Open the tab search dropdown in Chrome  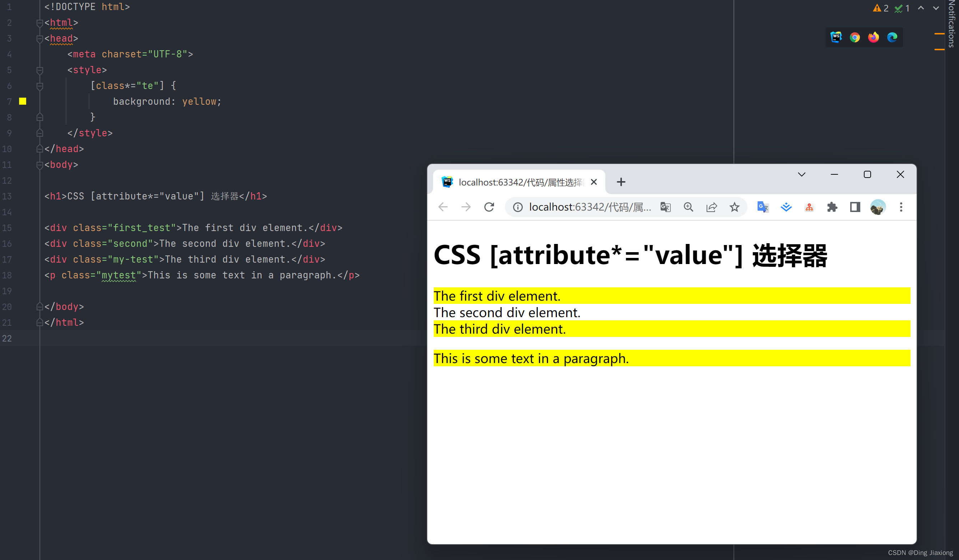801,174
